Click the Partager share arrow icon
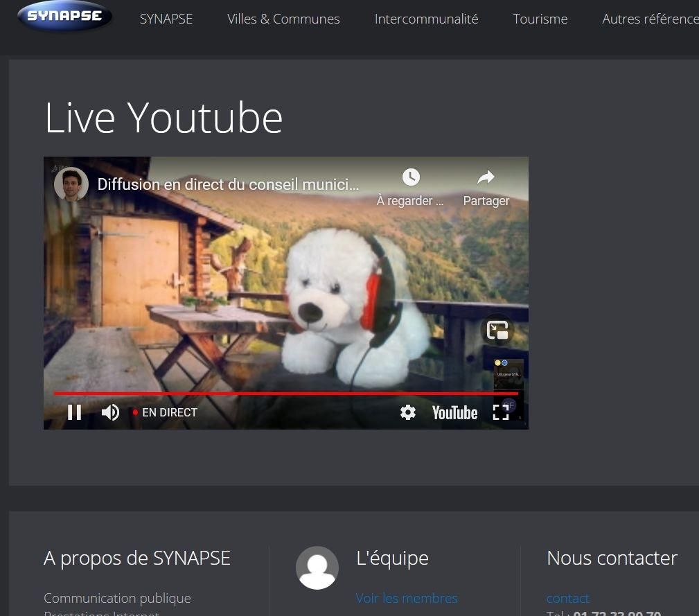699x616 pixels. click(x=486, y=177)
